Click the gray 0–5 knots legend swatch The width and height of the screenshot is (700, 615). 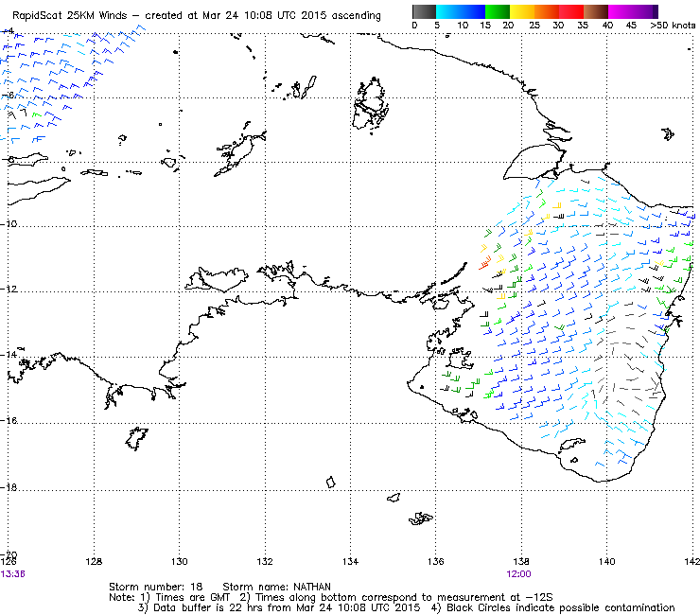pyautogui.click(x=424, y=11)
